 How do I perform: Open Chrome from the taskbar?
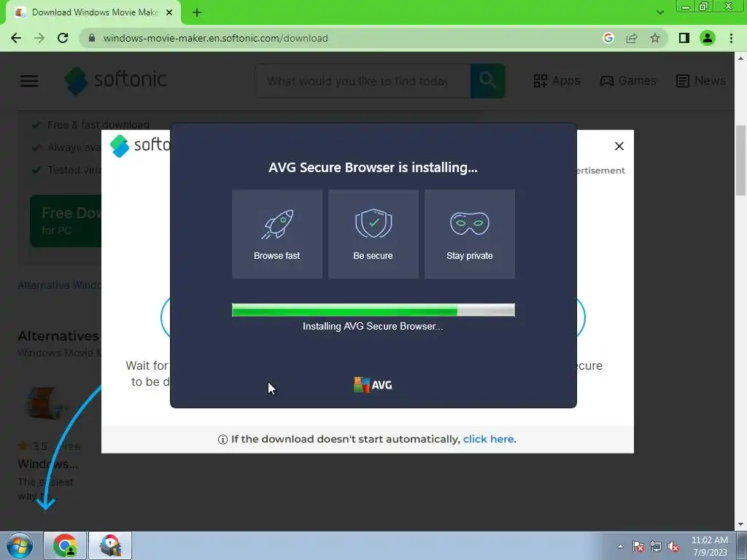tap(65, 545)
